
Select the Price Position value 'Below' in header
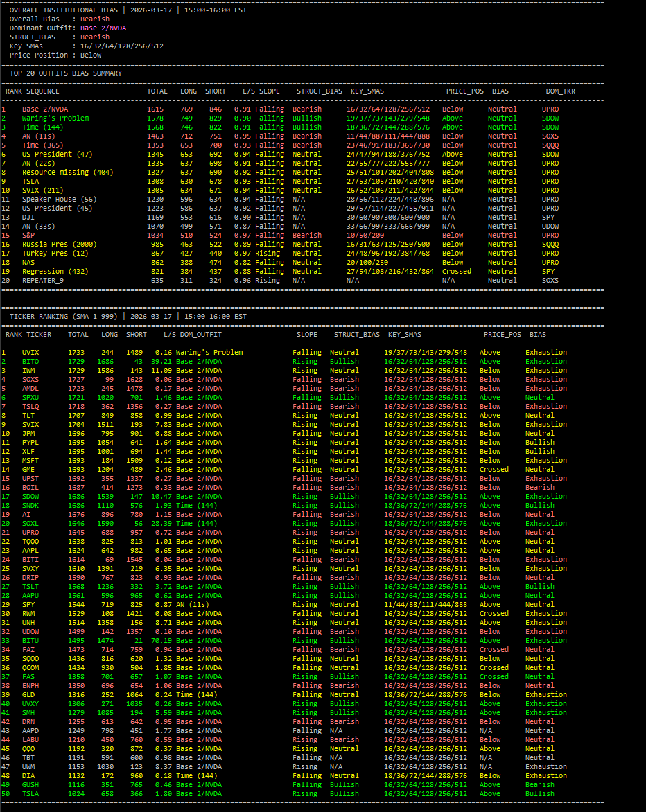[91, 55]
